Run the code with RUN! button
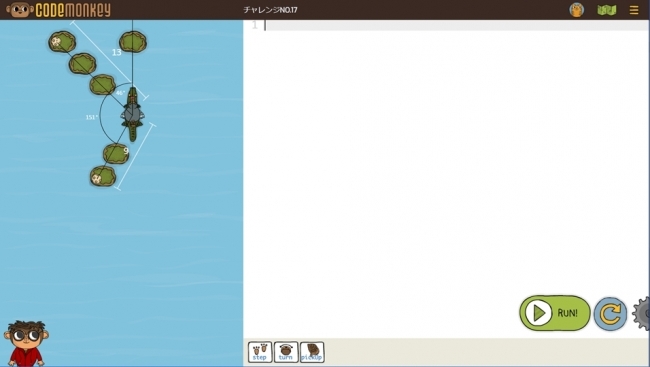This screenshot has height=367, width=650. (x=555, y=313)
